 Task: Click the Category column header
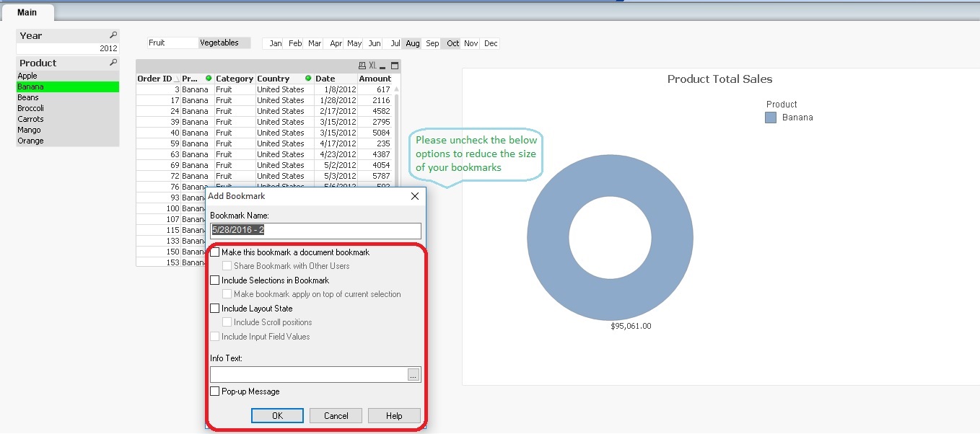click(x=235, y=79)
